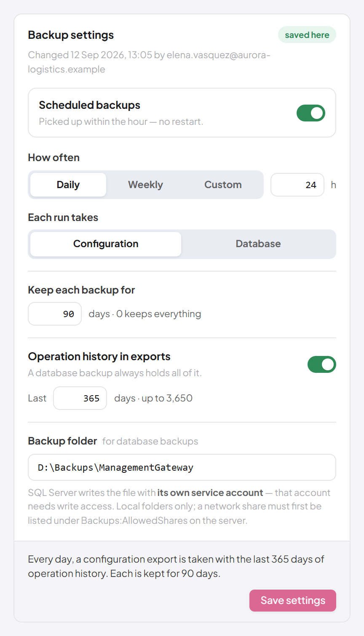Focus the retention days field showing 90
The height and width of the screenshot is (636, 364).
pyautogui.click(x=55, y=314)
